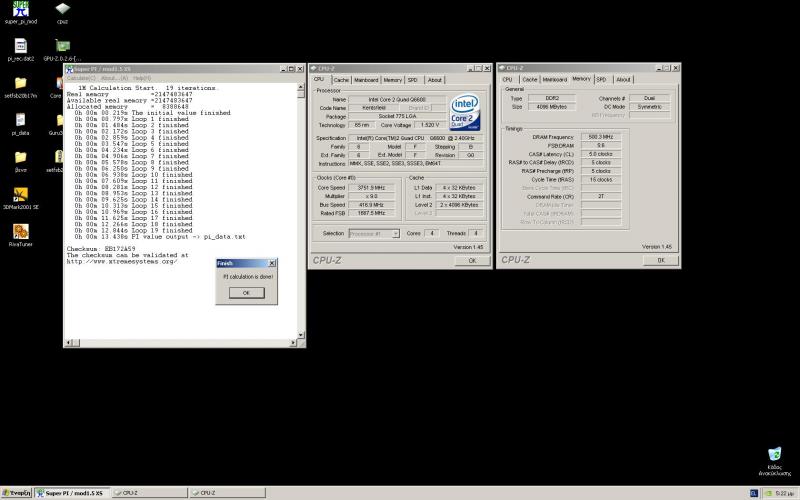Select the pi_rec.dat2 file icon

click(x=20, y=49)
